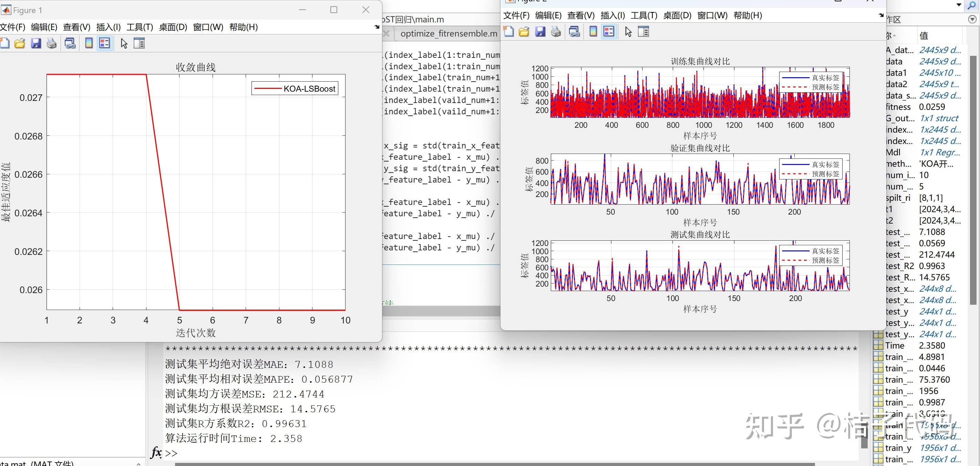980x466 pixels.
Task: Expand the workspace panel actions dropdown circle
Action: 972,19
